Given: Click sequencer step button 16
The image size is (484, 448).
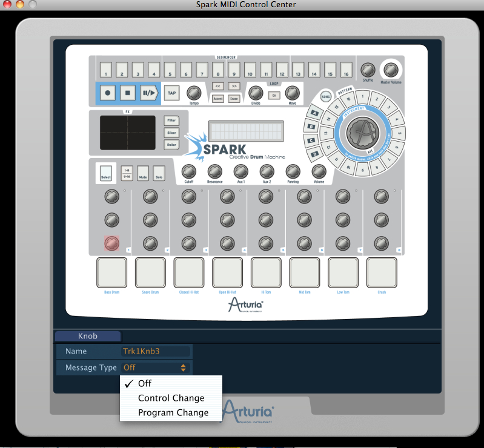Looking at the screenshot, I should pyautogui.click(x=346, y=70).
